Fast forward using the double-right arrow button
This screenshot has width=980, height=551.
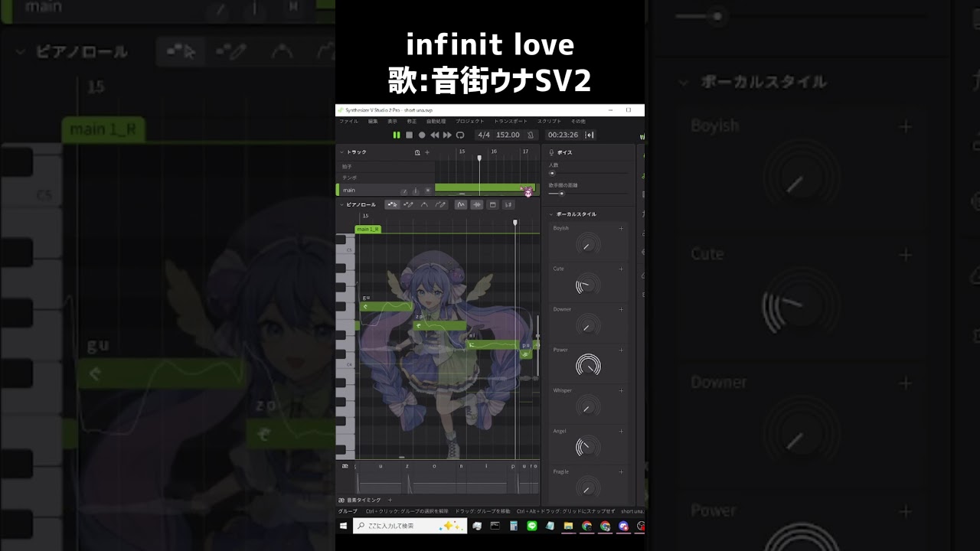pos(447,135)
